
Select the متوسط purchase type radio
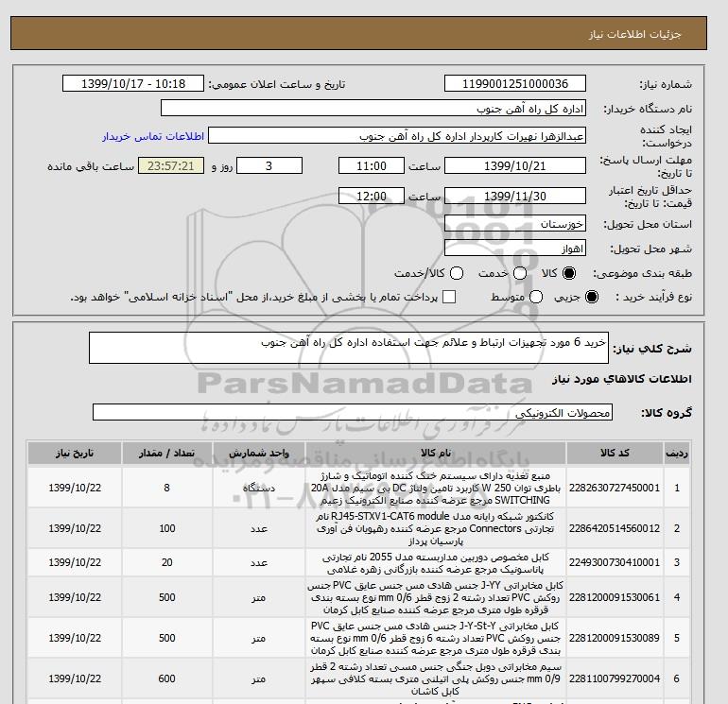(x=536, y=297)
